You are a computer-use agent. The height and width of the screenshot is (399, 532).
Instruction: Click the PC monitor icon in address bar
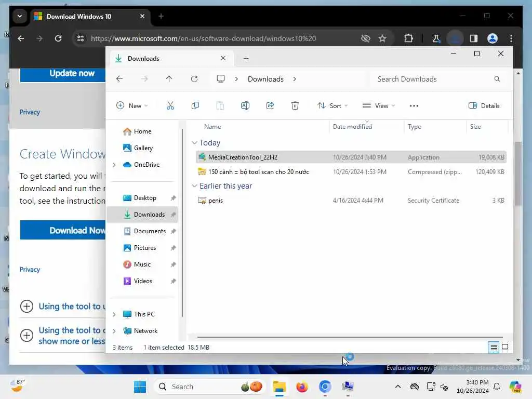(x=220, y=79)
